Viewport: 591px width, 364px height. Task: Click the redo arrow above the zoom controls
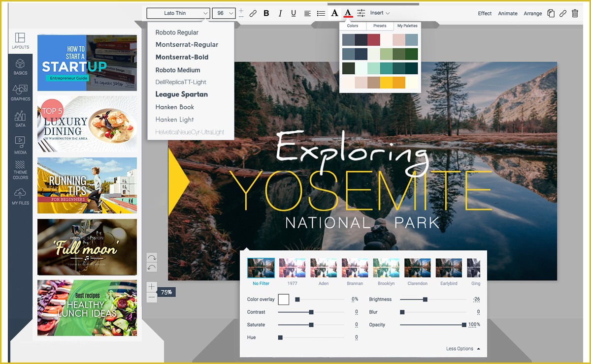click(x=152, y=257)
